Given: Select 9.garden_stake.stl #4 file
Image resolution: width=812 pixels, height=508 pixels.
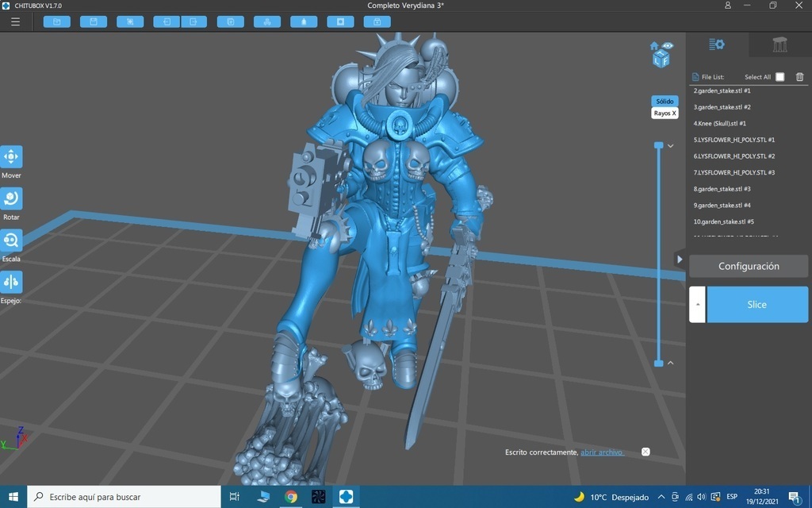Looking at the screenshot, I should click(x=722, y=206).
